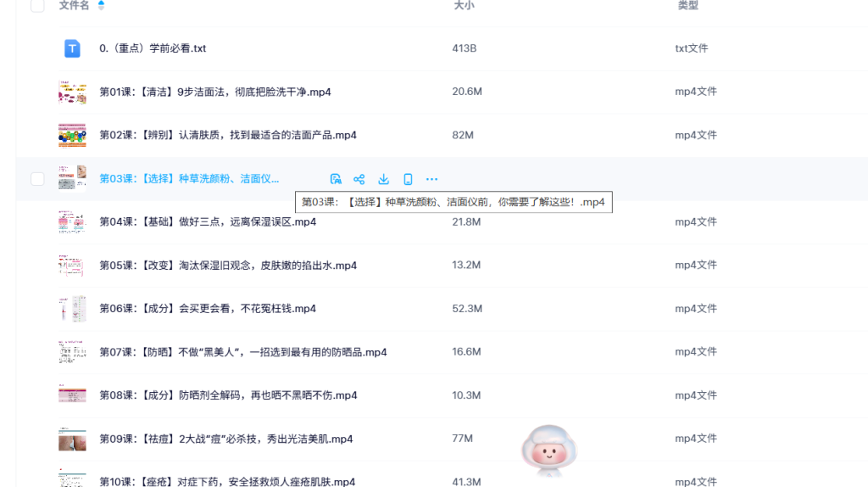868x487 pixels.
Task: Open the 第07课 防晒 video file
Action: pyautogui.click(x=242, y=352)
